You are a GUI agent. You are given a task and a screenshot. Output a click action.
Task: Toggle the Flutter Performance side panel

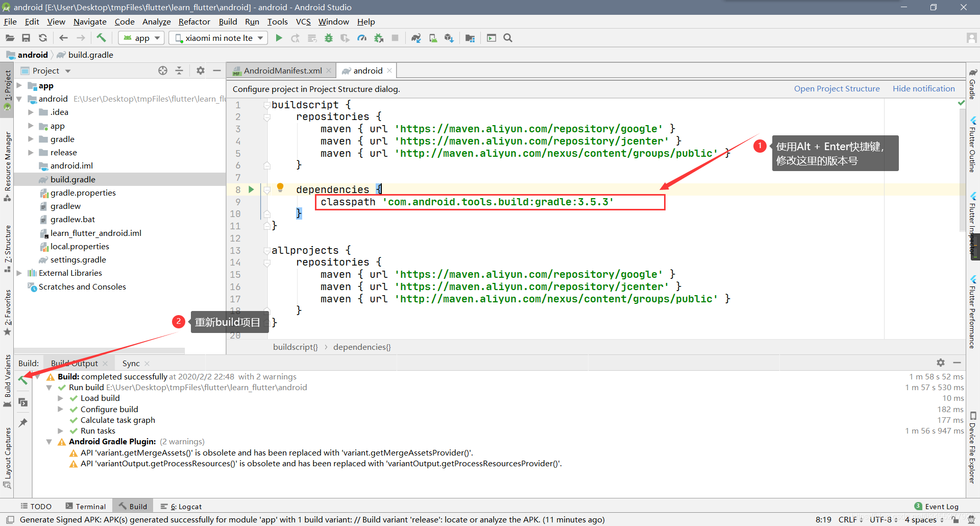tap(973, 312)
